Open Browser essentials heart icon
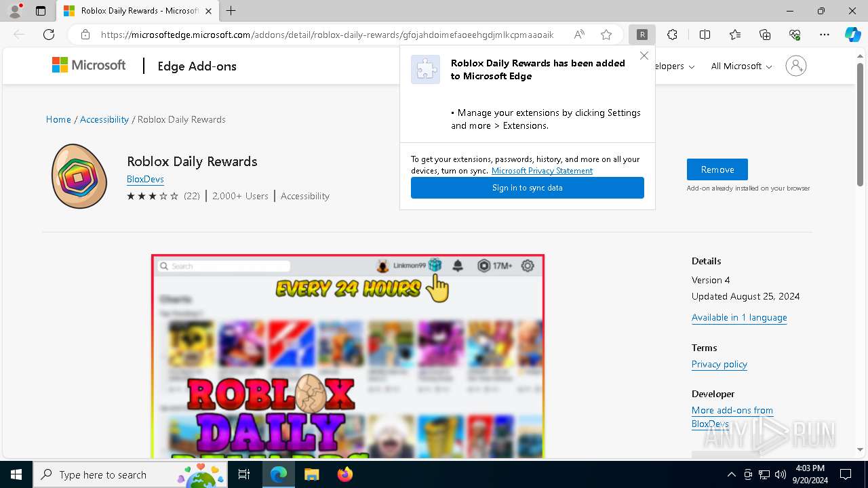Screen dimensions: 868x488 click(795, 35)
